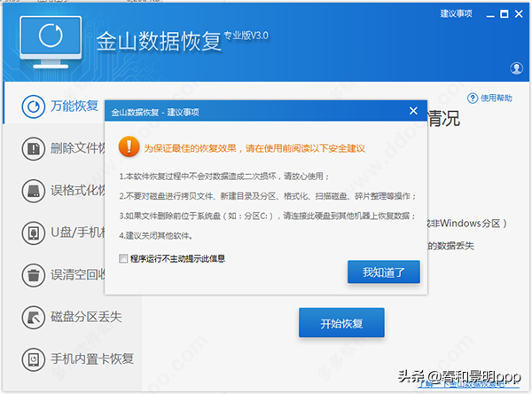Image resolution: width=532 pixels, height=394 pixels.
Task: Tick 程序运行不主动提示此信息 checkbox
Action: coord(123,258)
